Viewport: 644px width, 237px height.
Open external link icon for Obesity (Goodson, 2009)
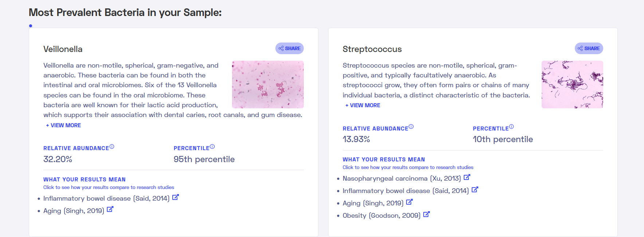tap(427, 214)
